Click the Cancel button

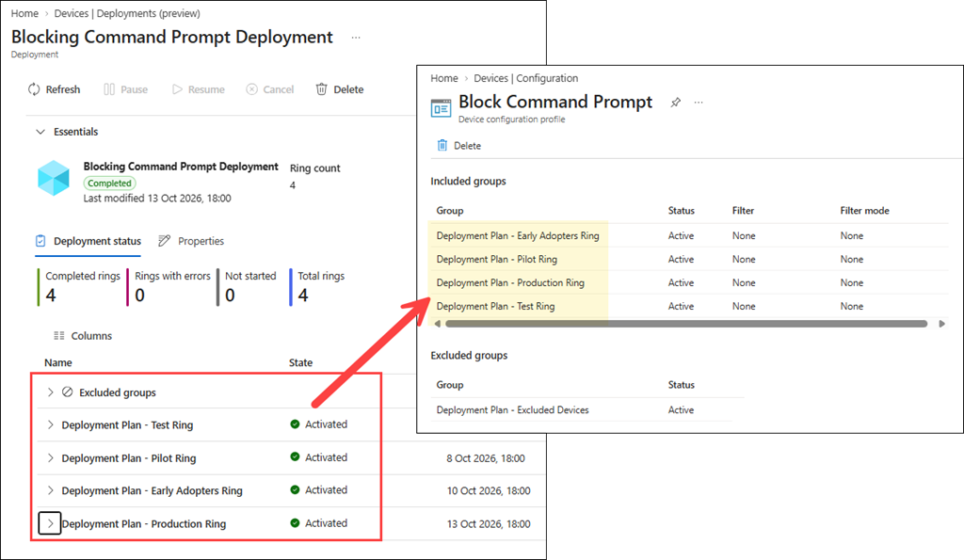270,89
